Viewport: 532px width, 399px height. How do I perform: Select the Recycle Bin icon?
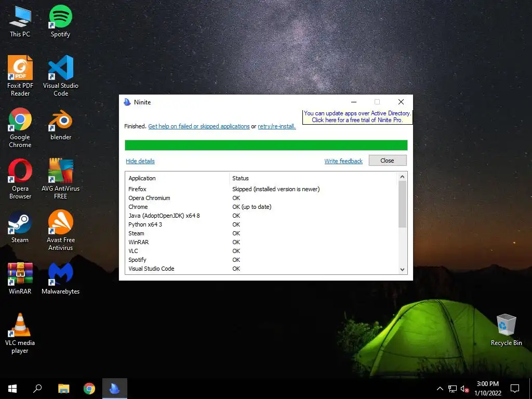pyautogui.click(x=506, y=330)
